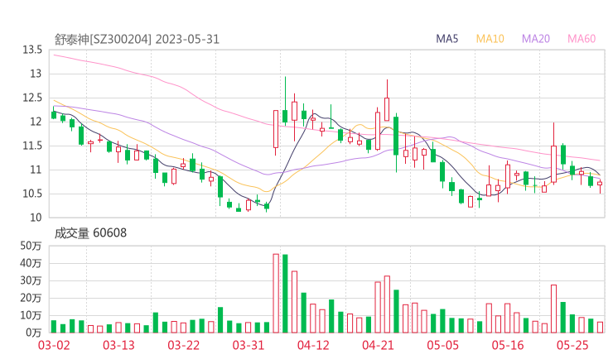
Task: Click the 05-16 date axis label
Action: pyautogui.click(x=508, y=346)
